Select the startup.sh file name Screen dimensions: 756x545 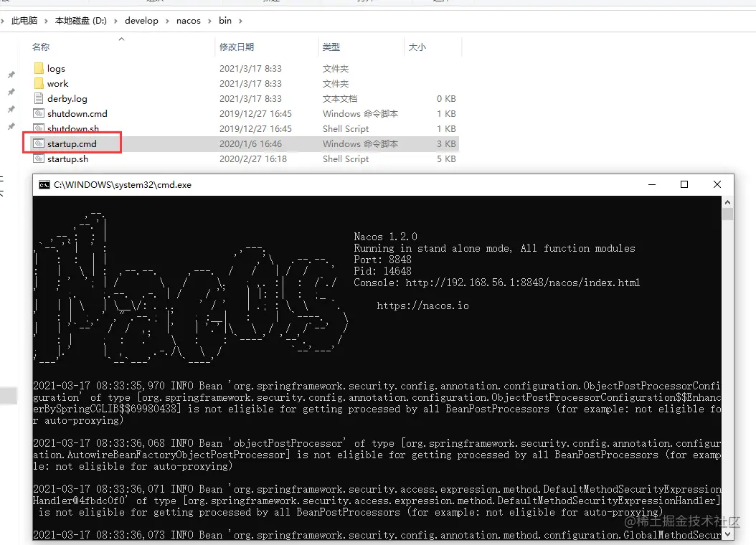point(68,158)
